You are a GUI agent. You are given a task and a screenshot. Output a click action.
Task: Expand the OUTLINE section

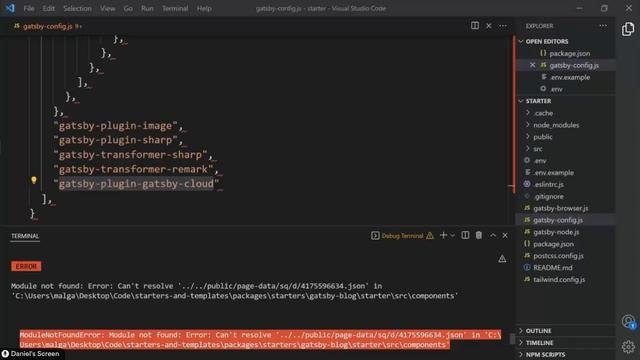[538, 331]
